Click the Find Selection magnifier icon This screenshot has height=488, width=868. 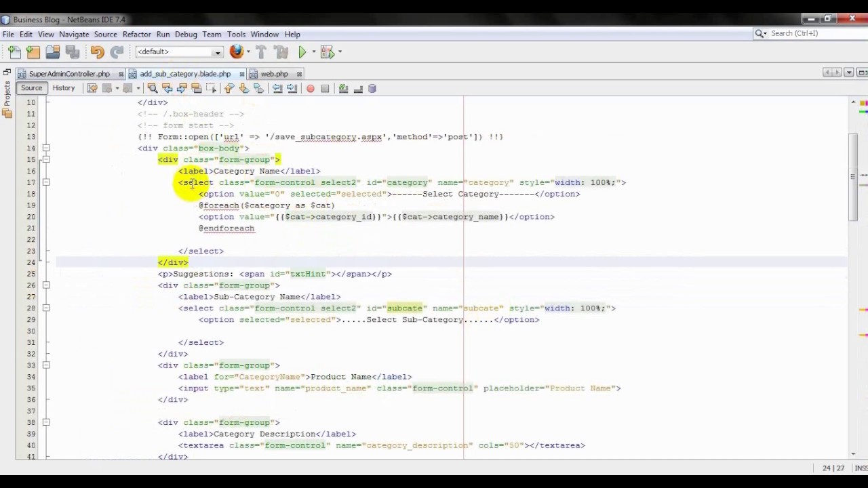pyautogui.click(x=153, y=88)
